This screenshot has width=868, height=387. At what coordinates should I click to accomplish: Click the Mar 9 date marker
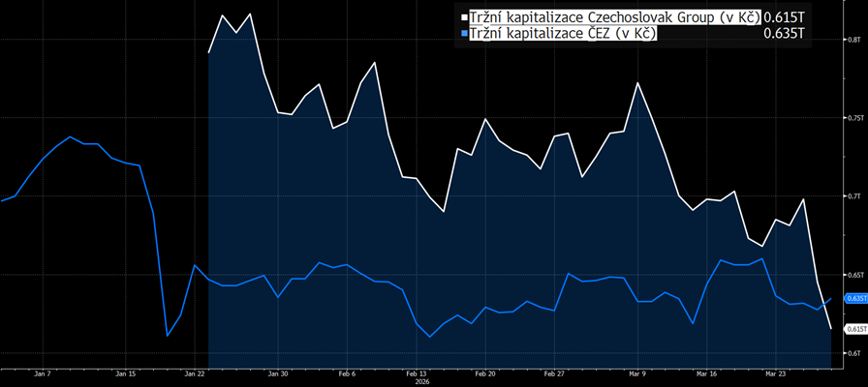coord(637,373)
